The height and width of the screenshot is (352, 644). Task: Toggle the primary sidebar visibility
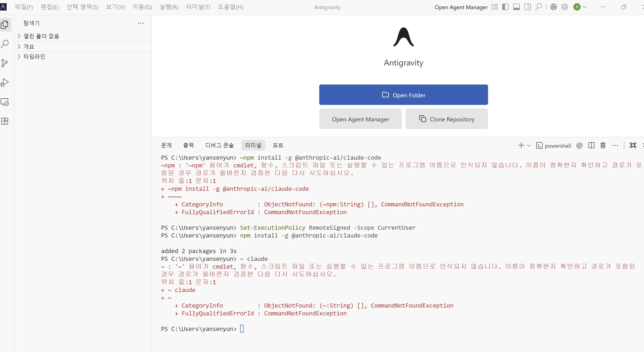click(505, 7)
